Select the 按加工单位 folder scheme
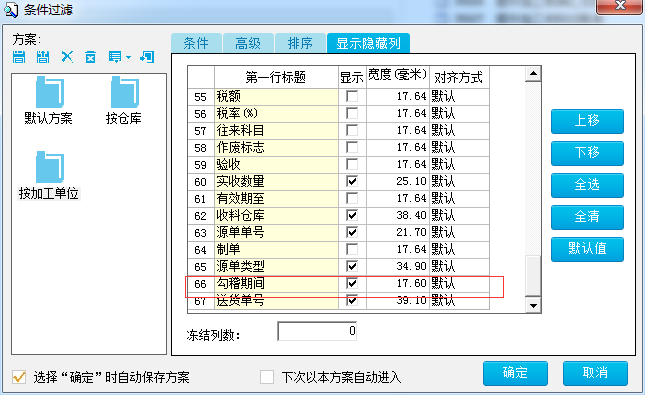 tap(49, 176)
